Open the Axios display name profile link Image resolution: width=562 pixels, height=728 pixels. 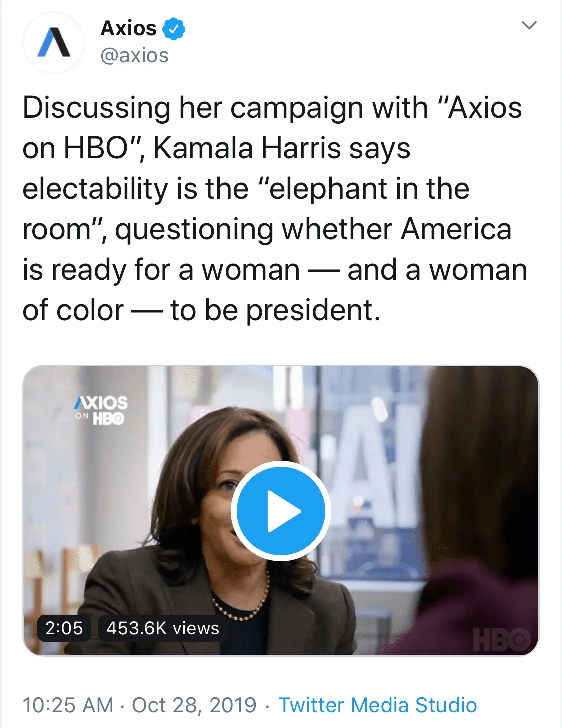129,28
